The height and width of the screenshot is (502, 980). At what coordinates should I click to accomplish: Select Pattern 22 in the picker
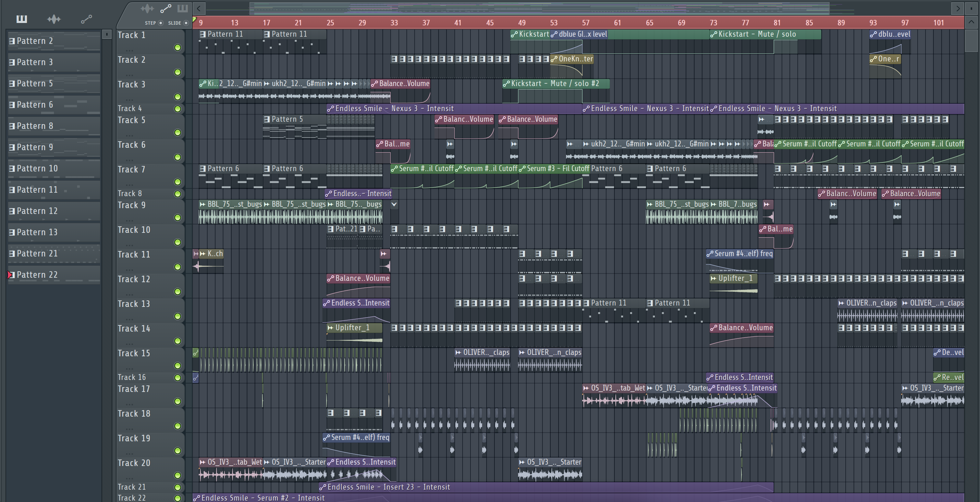pos(54,275)
